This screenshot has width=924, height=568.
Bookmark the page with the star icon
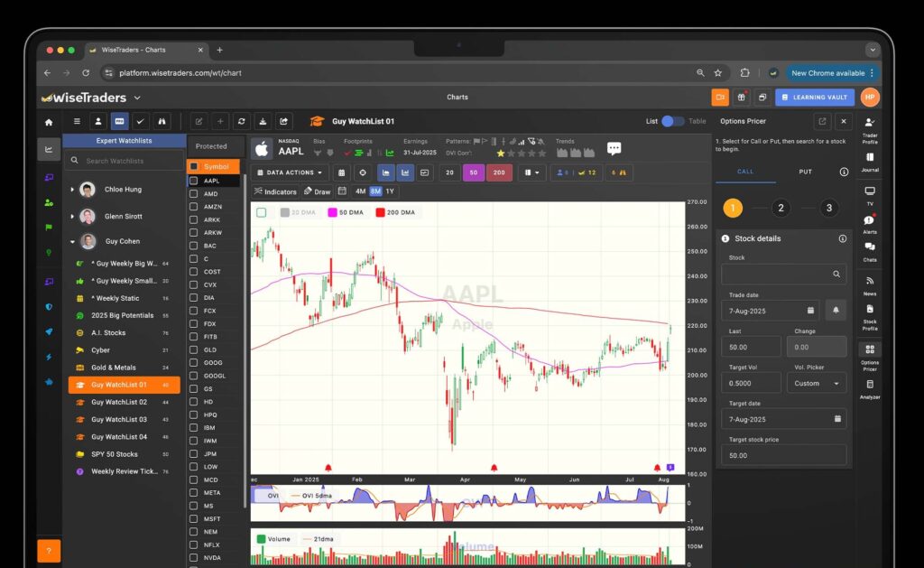click(x=717, y=73)
